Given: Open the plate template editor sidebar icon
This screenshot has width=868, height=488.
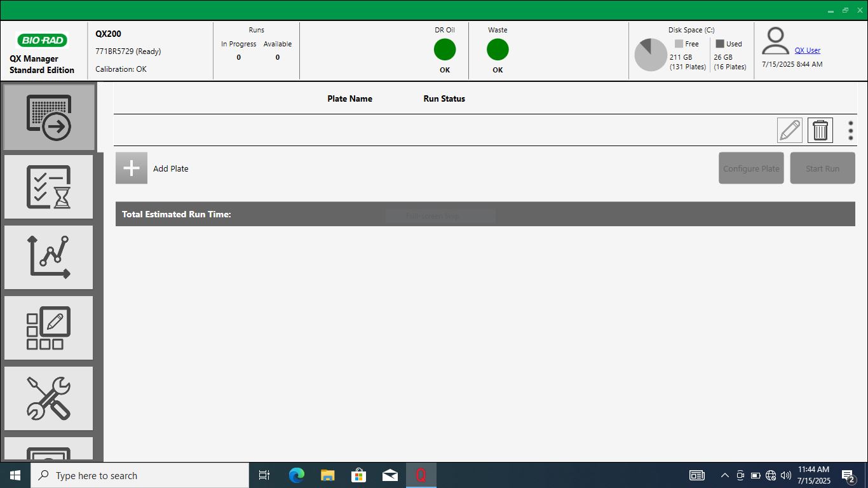Looking at the screenshot, I should click(49, 328).
